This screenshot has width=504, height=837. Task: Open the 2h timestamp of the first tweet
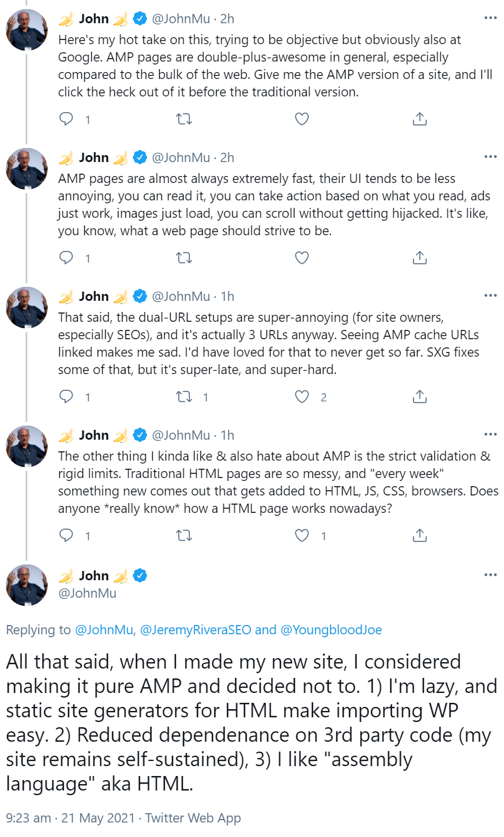[x=227, y=18]
